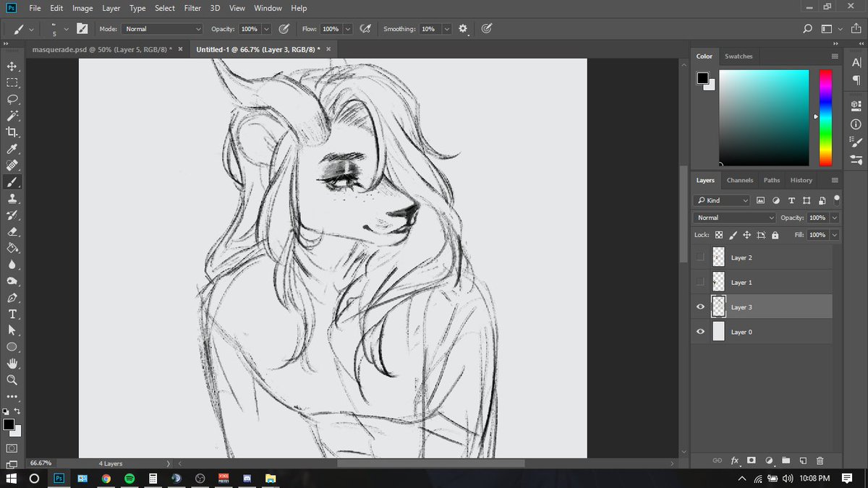Open the brush Opacity dropdown arrow

(x=267, y=29)
